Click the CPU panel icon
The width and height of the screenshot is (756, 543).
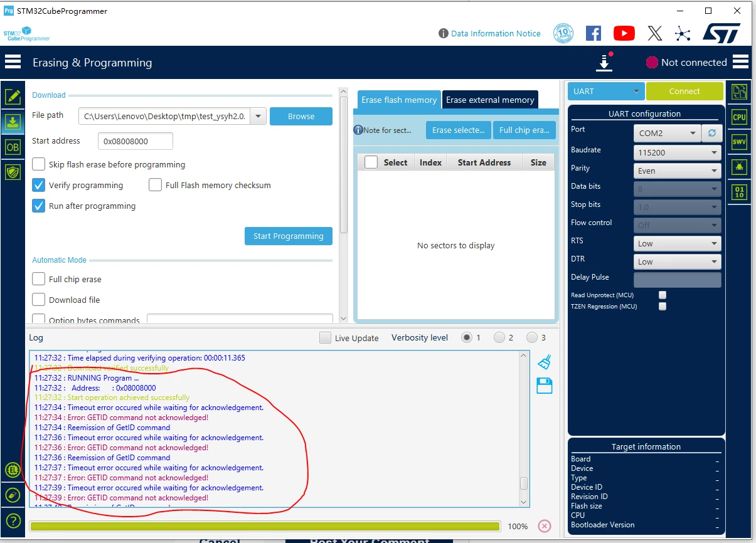pos(740,117)
